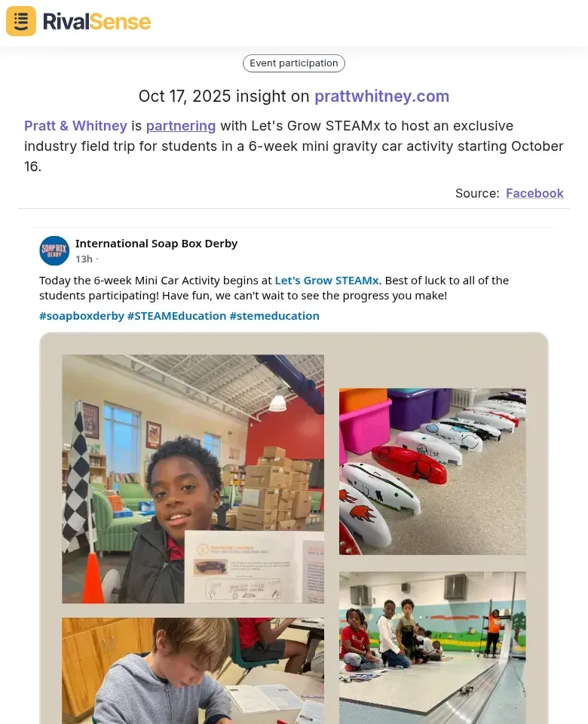588x724 pixels.
Task: Click the post text about Mini Car Activity
Action: coord(274,287)
